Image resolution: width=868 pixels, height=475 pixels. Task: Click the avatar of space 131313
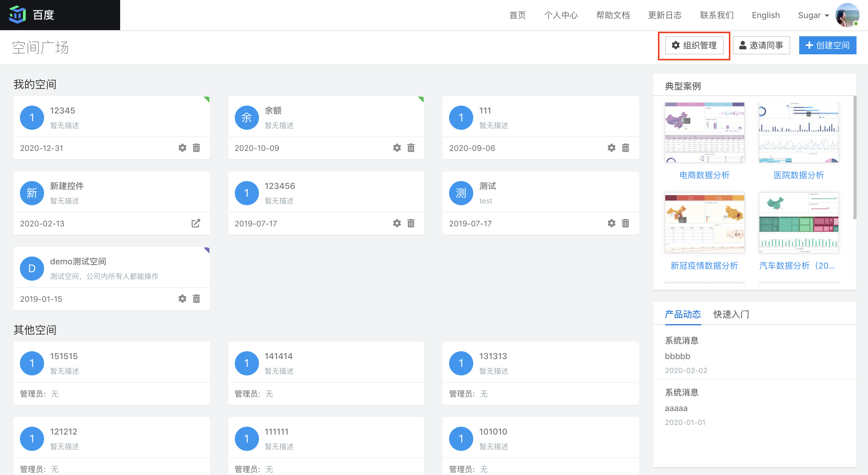tap(461, 363)
